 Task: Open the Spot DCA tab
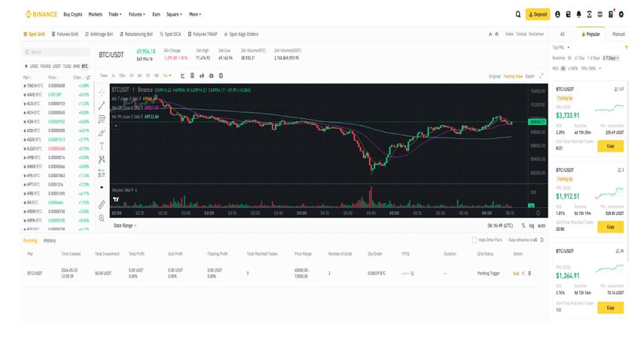(x=170, y=34)
